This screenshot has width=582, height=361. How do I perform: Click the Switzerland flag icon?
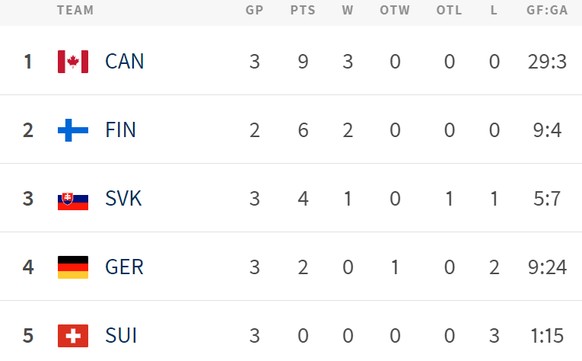[73, 336]
